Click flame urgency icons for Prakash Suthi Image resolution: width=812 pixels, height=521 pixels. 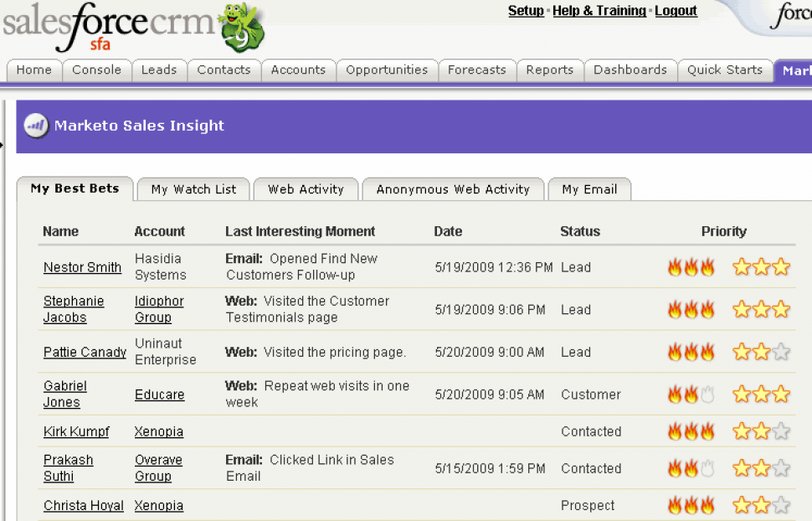[x=691, y=468]
